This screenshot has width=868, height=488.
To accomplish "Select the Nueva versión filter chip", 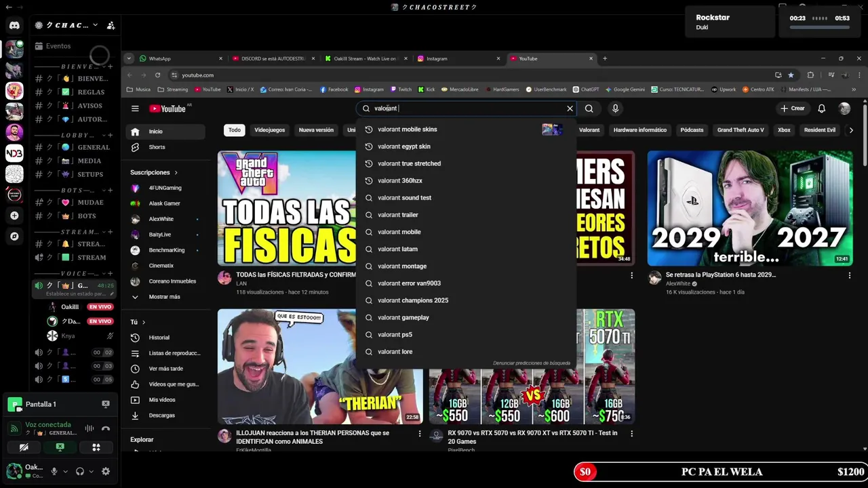I will point(316,130).
